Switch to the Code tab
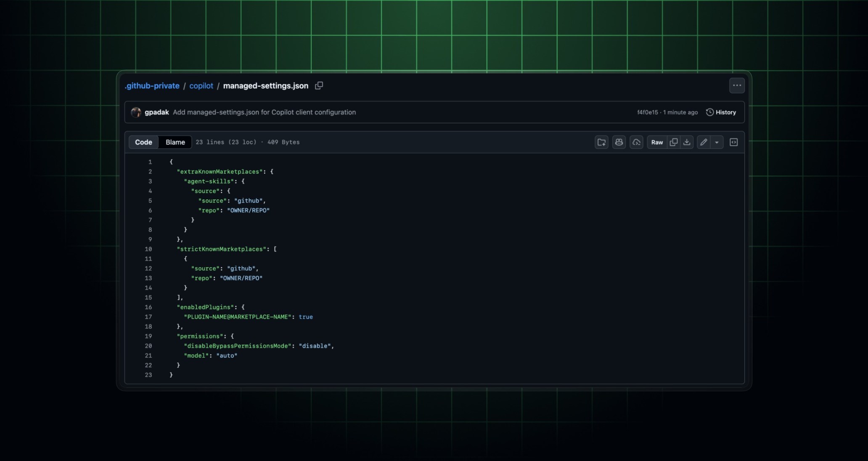 [x=143, y=142]
